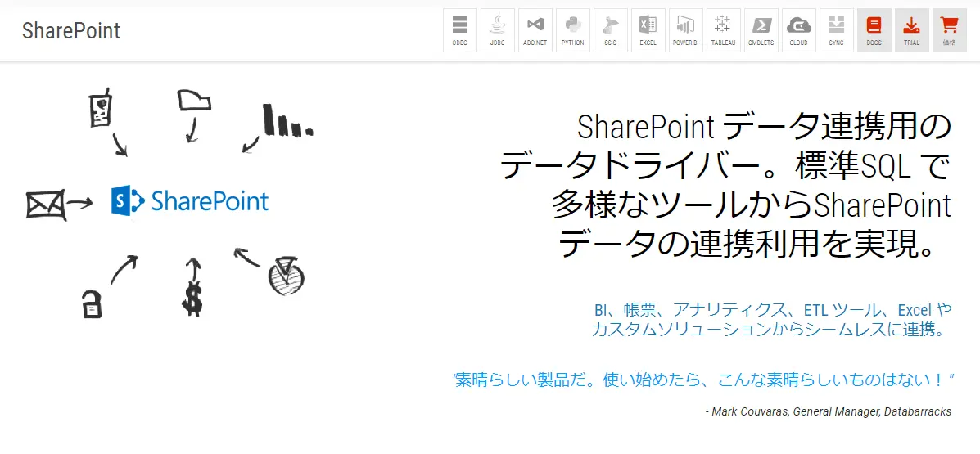The width and height of the screenshot is (980, 454).
Task: Click the blue subtitle mentioning ETL ツール
Action: 771,319
